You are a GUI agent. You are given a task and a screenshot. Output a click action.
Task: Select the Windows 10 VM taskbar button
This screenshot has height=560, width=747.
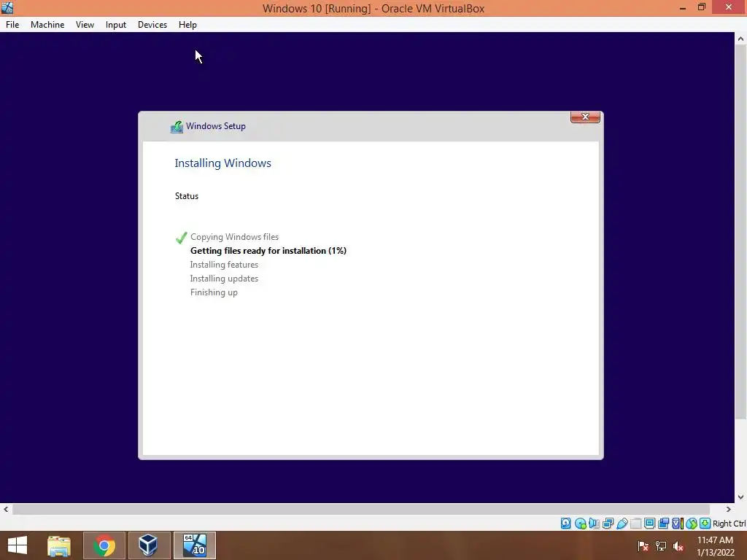[195, 545]
